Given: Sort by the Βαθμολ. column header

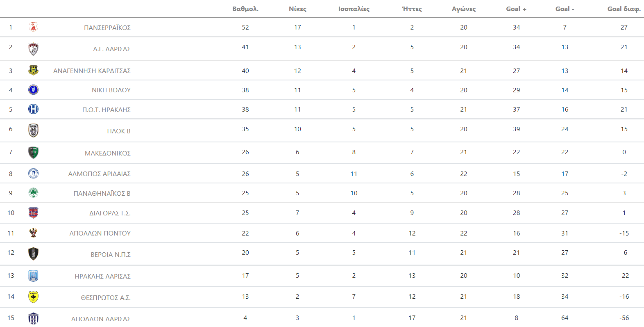Looking at the screenshot, I should 245,9.
